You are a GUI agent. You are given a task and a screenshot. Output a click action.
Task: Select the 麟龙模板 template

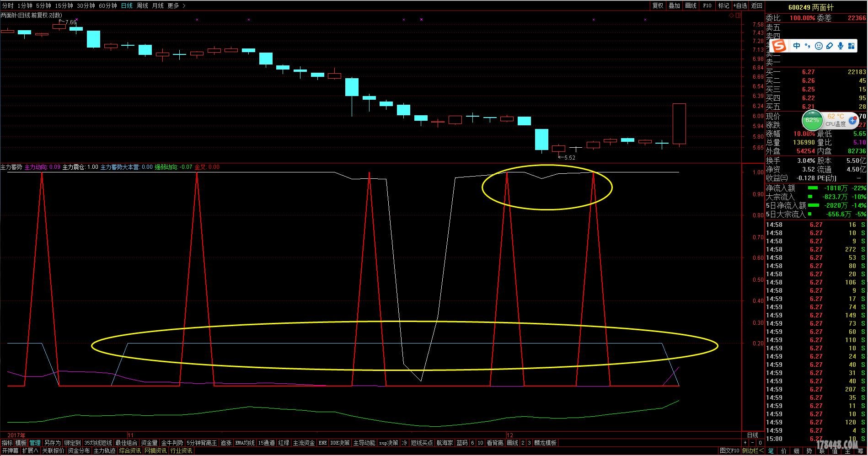pyautogui.click(x=545, y=443)
